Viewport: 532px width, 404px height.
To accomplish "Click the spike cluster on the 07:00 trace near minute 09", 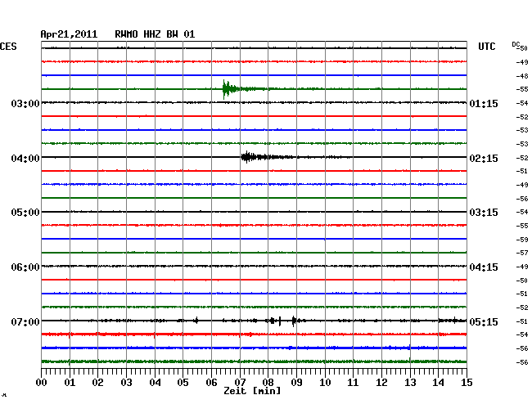I will click(x=295, y=321).
